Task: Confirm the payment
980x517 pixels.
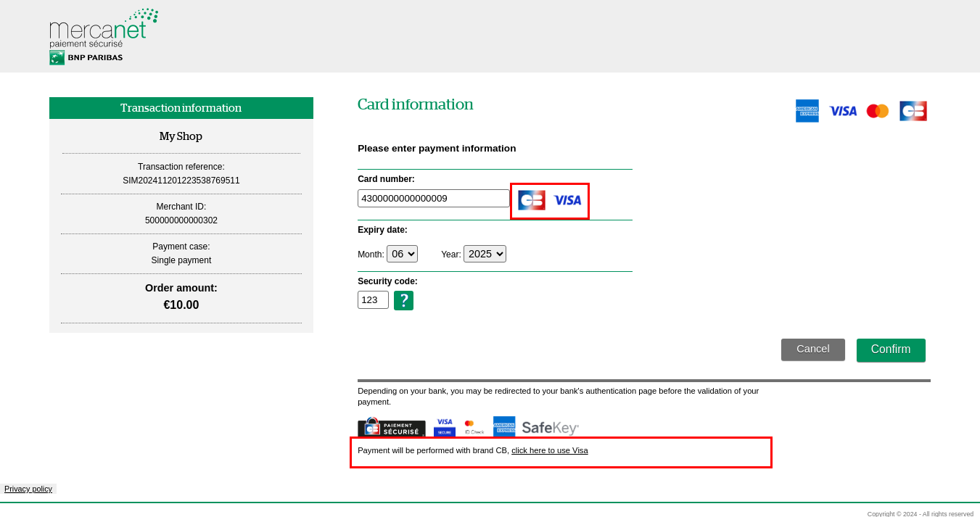Action: point(891,350)
